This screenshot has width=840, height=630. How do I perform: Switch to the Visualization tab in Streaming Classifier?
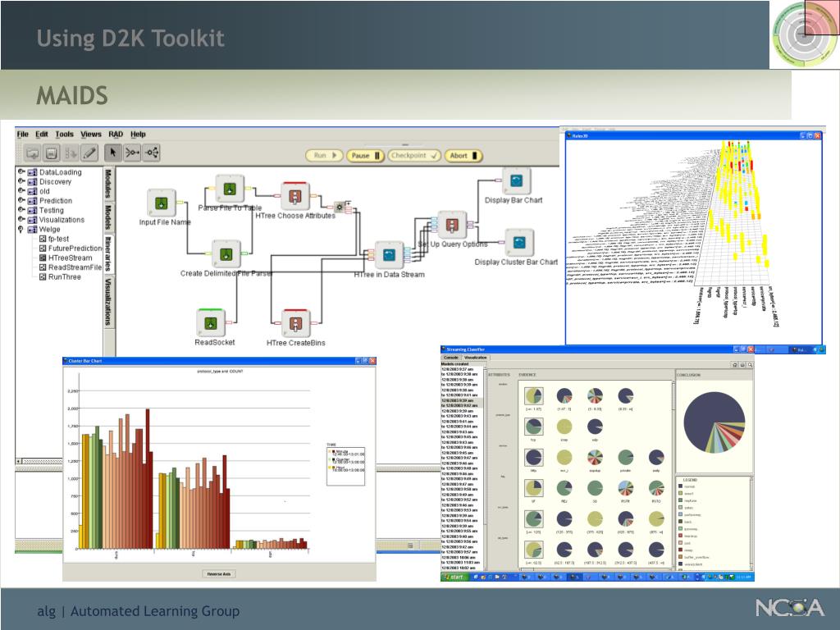pyautogui.click(x=475, y=358)
